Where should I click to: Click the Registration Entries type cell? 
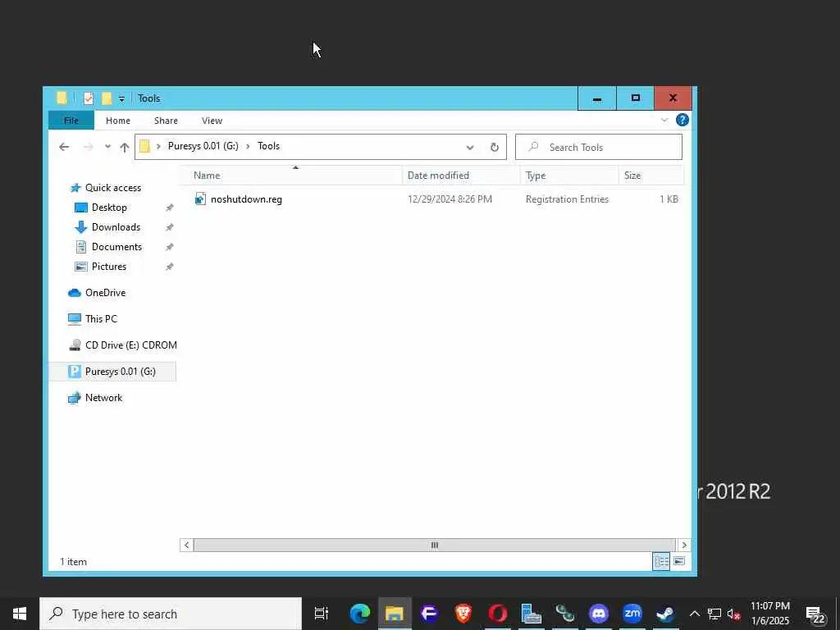pyautogui.click(x=567, y=199)
